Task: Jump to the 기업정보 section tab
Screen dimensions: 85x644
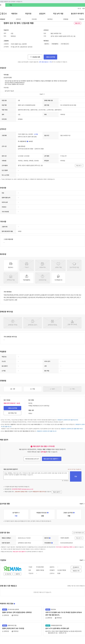Action: coord(81,19)
